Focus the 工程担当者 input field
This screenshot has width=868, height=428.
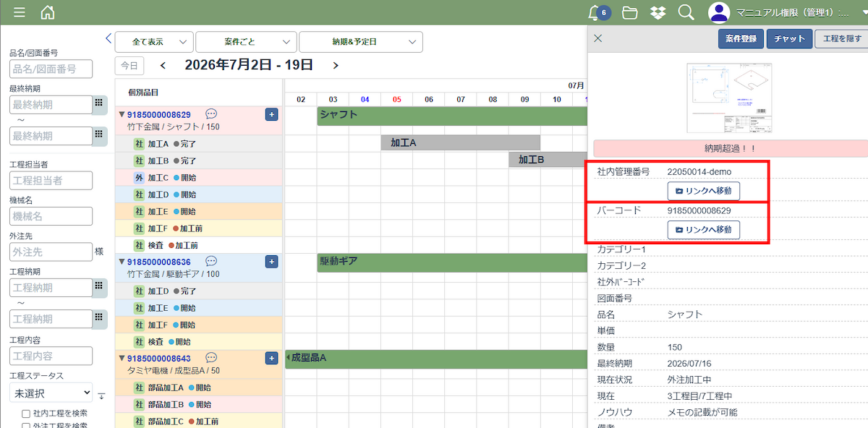(51, 180)
